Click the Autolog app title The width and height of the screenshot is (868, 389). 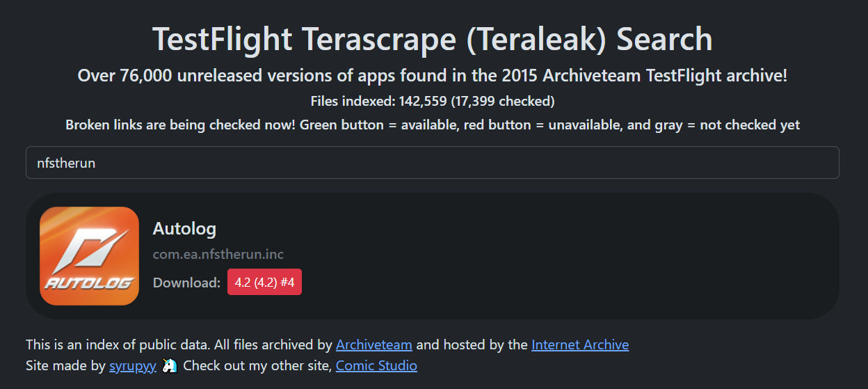[184, 228]
